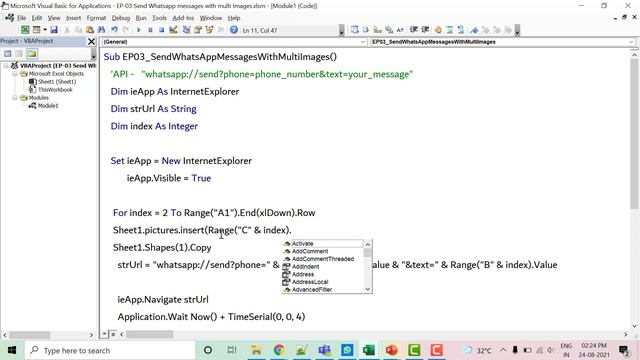Click the Paste toolbar icon
The height and width of the screenshot is (360, 640).
coord(90,30)
